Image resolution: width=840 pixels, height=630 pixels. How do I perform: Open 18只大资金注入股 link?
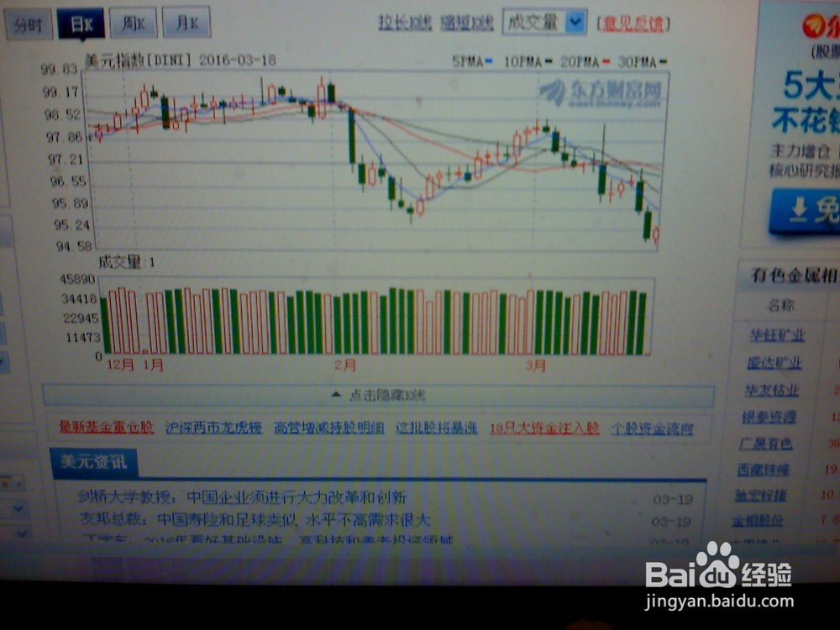544,428
